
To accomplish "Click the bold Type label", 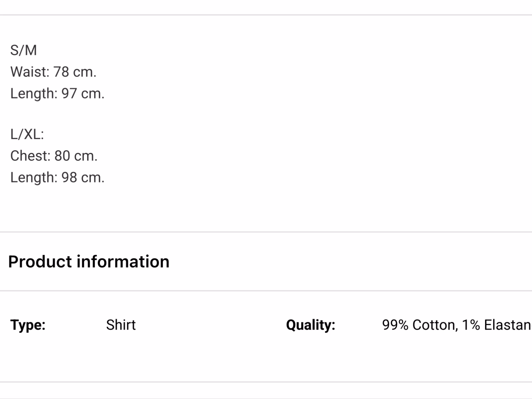I will point(28,325).
